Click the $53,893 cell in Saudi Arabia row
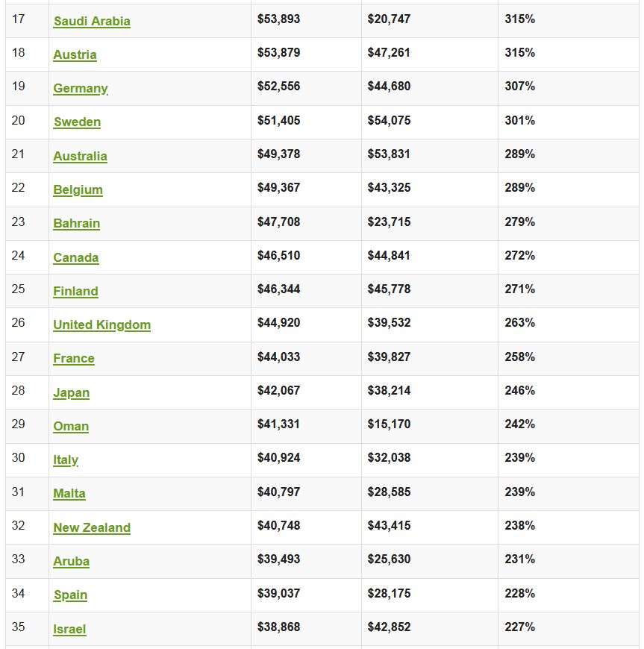The image size is (644, 649). coord(279,19)
